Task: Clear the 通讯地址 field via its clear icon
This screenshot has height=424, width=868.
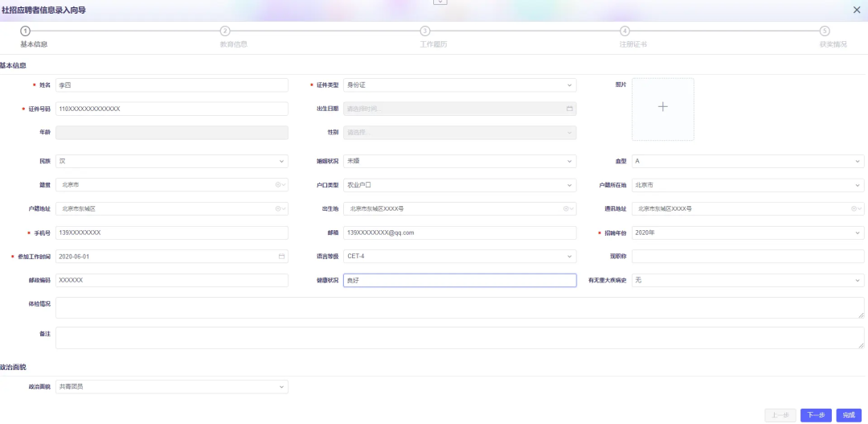Action: 854,208
